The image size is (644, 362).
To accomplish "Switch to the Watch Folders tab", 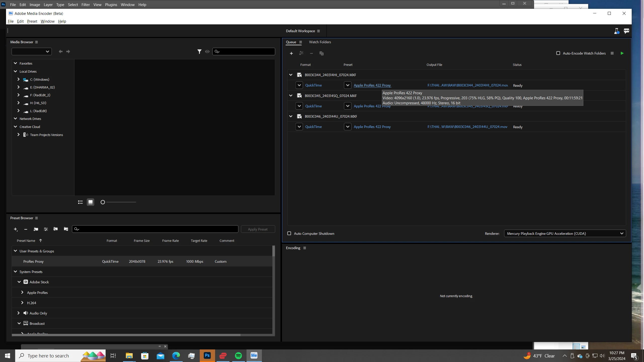I will 320,42.
